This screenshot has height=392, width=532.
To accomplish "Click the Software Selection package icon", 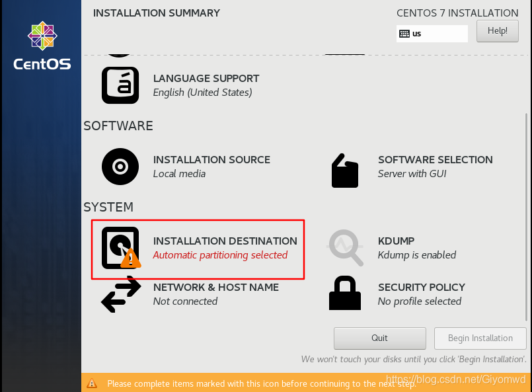I will (x=345, y=171).
